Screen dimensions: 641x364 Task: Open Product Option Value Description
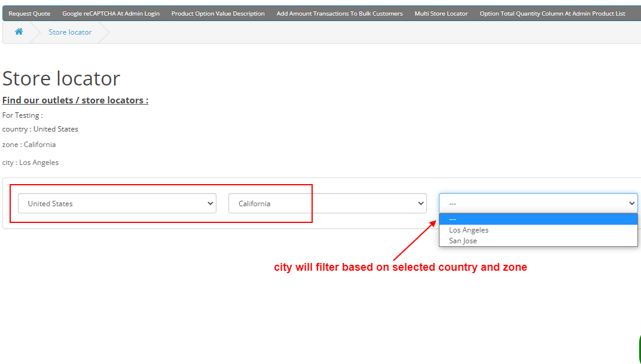218,13
